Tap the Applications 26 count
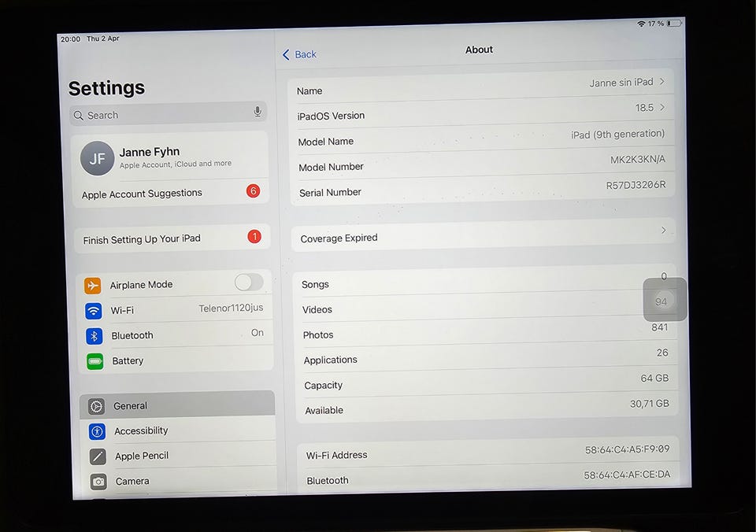 pos(662,353)
